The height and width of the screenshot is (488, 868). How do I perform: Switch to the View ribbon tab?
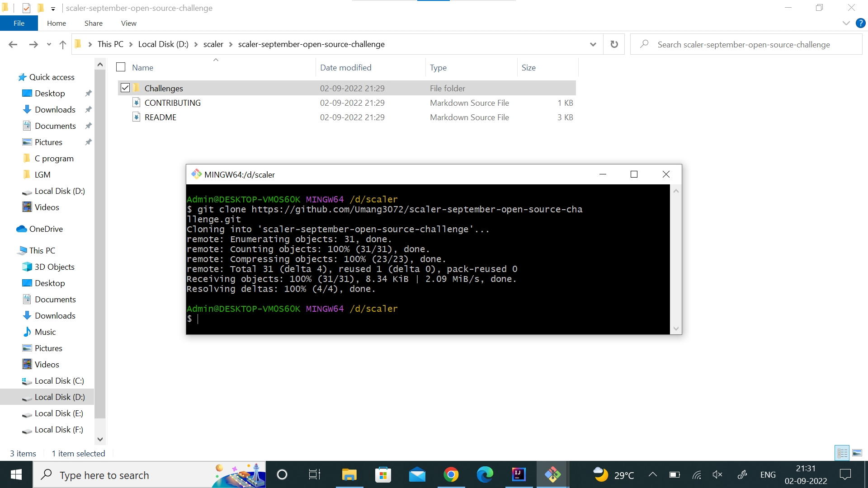click(128, 23)
